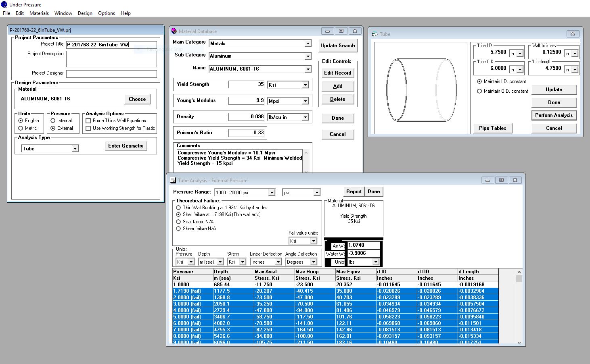Click the Enter Geometry button
Image resolution: width=590 pixels, height=364 pixels.
click(x=126, y=146)
